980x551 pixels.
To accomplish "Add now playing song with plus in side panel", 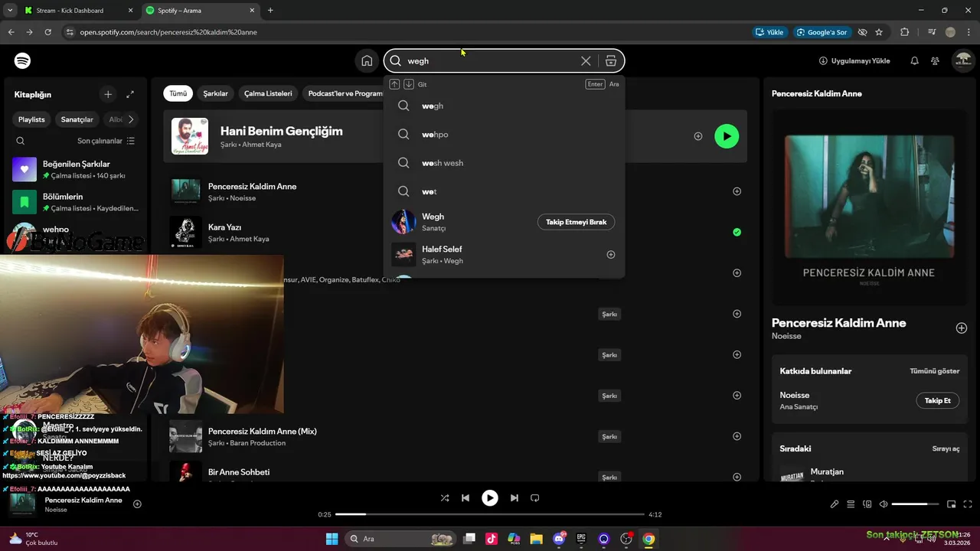I will [x=962, y=328].
